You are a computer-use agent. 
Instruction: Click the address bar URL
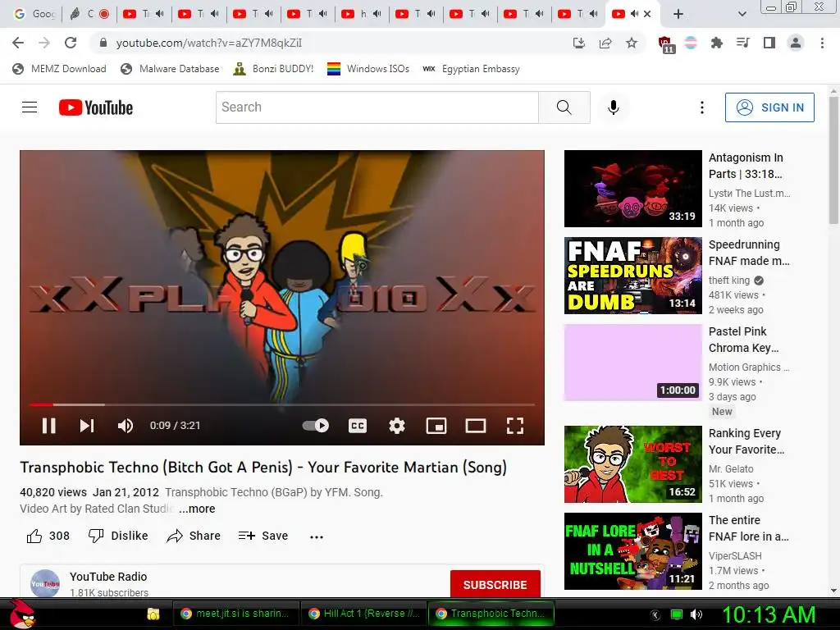209,43
